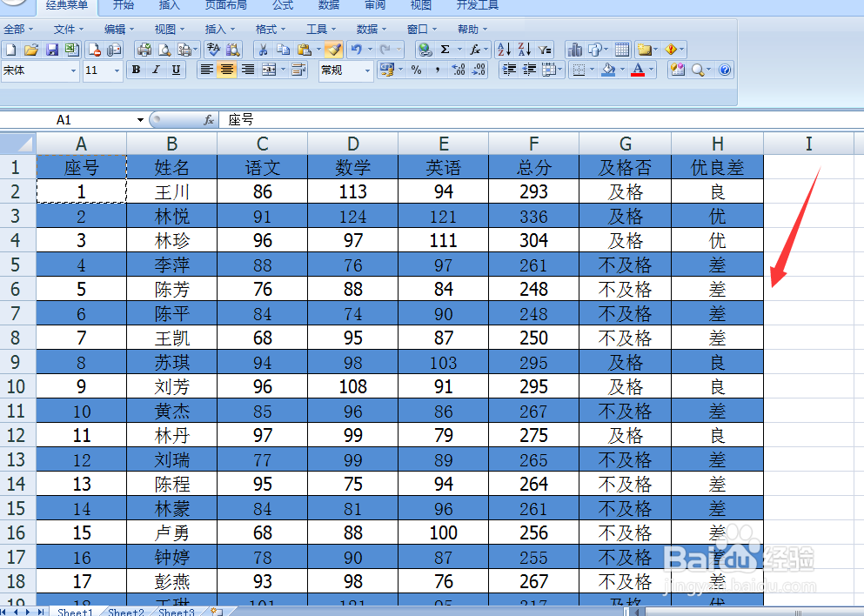Open the font name dropdown showing 宋体

coord(73,70)
